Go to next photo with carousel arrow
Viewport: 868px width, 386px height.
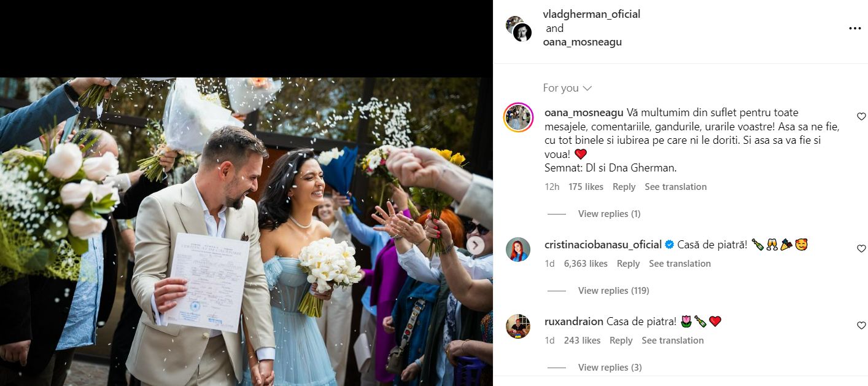pos(475,245)
